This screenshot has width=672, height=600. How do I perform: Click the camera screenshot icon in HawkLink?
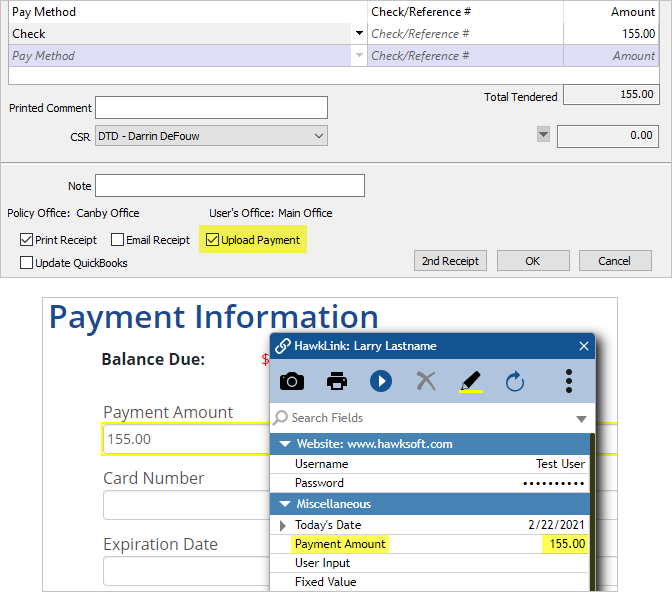[x=292, y=381]
